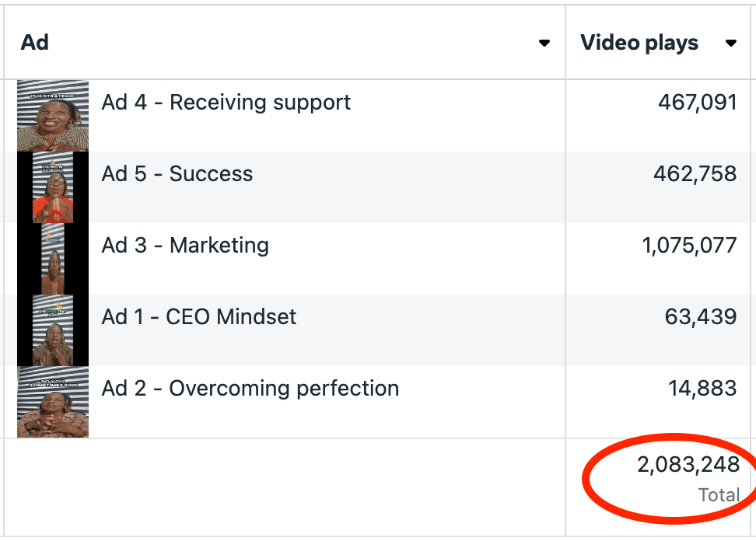Click the 2,083,248 total video plays

688,466
